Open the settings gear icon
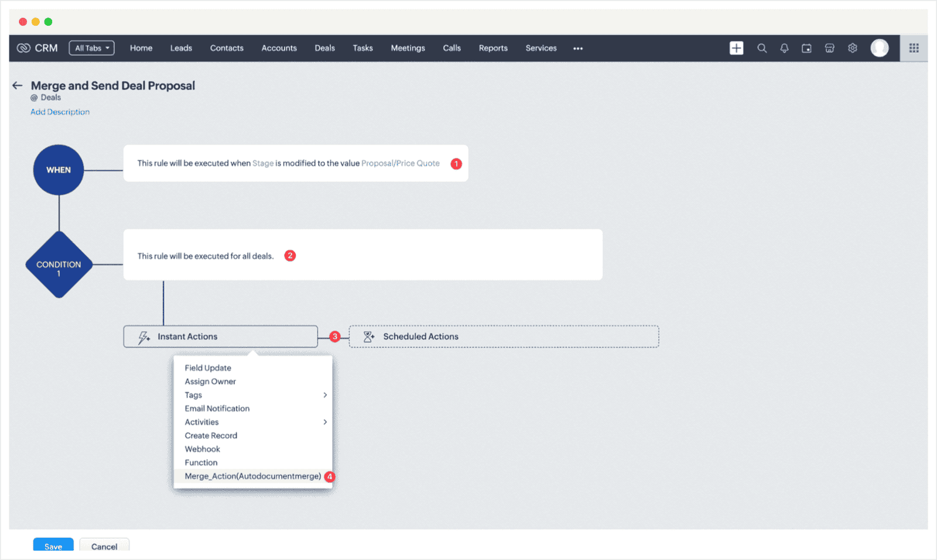Viewport: 937px width, 560px height. tap(853, 48)
